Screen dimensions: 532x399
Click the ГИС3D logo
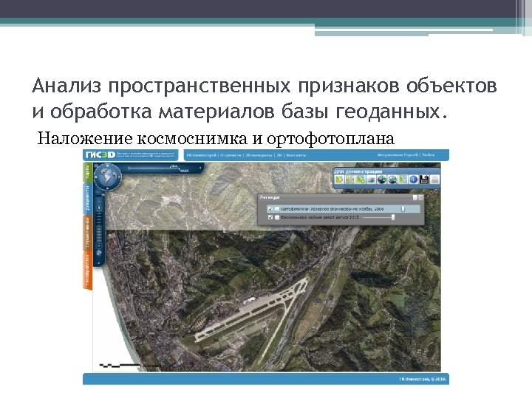click(100, 154)
